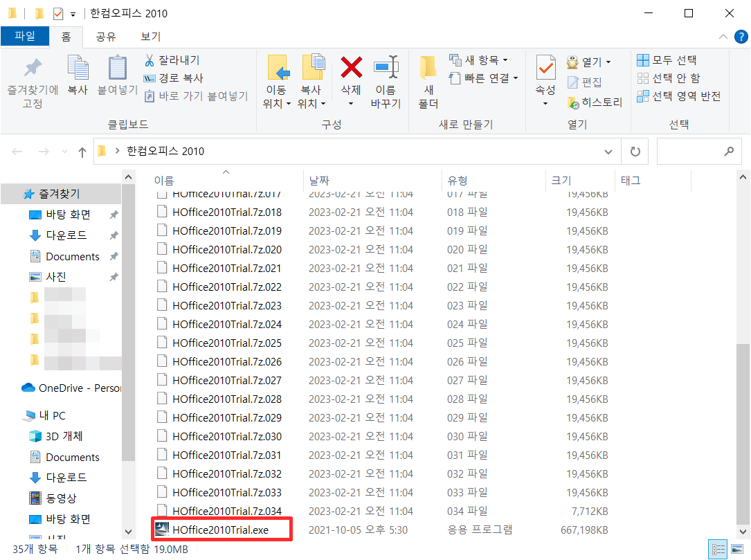
Task: Click 모두 선택 (Select all)
Action: click(x=667, y=60)
